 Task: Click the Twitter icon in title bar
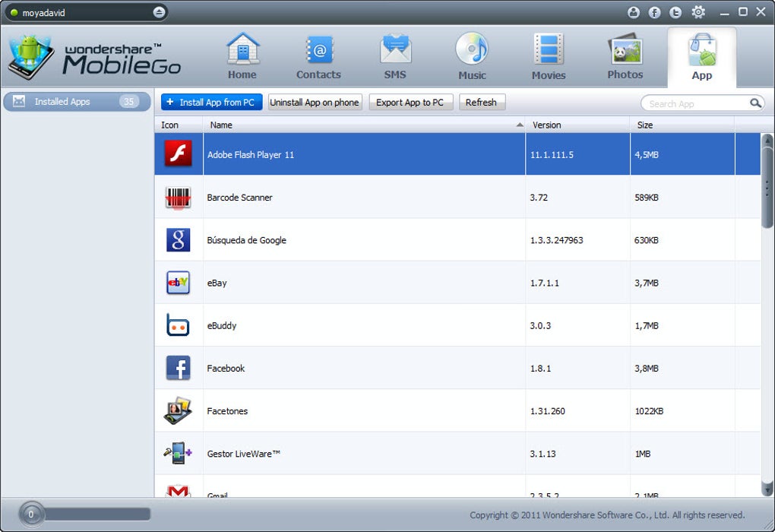675,12
